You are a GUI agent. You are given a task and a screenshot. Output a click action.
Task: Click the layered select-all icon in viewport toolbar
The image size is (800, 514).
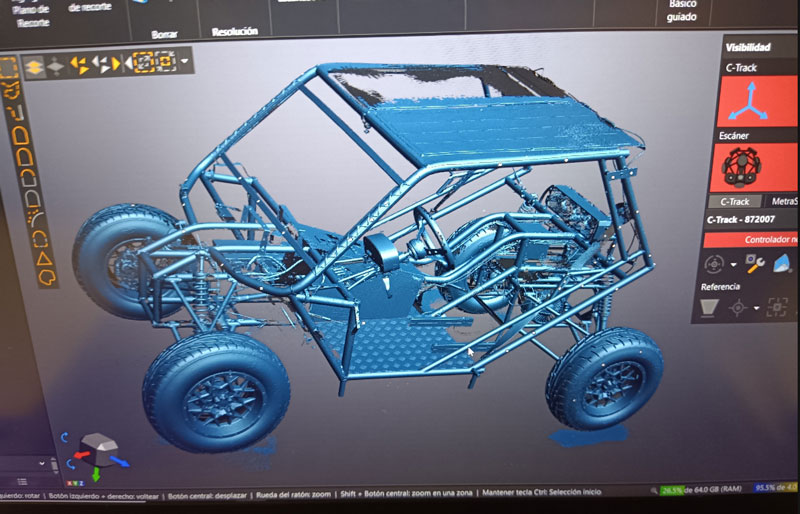[34, 66]
